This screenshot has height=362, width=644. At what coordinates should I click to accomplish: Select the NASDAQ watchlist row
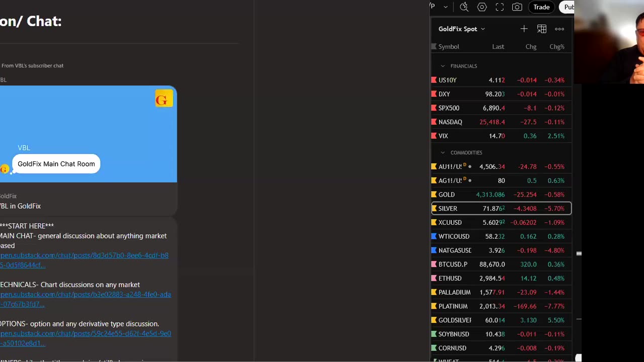501,122
